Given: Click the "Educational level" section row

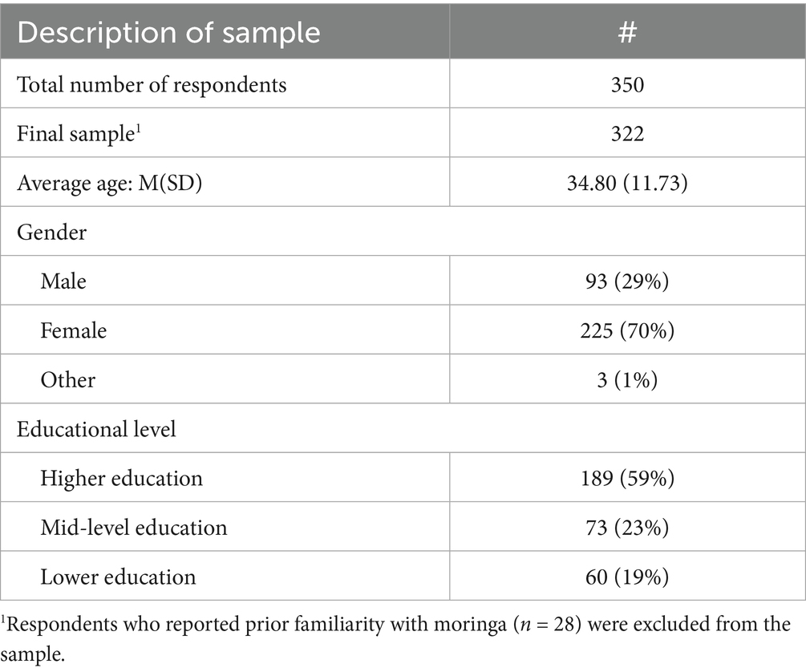Looking at the screenshot, I should pyautogui.click(x=96, y=429).
